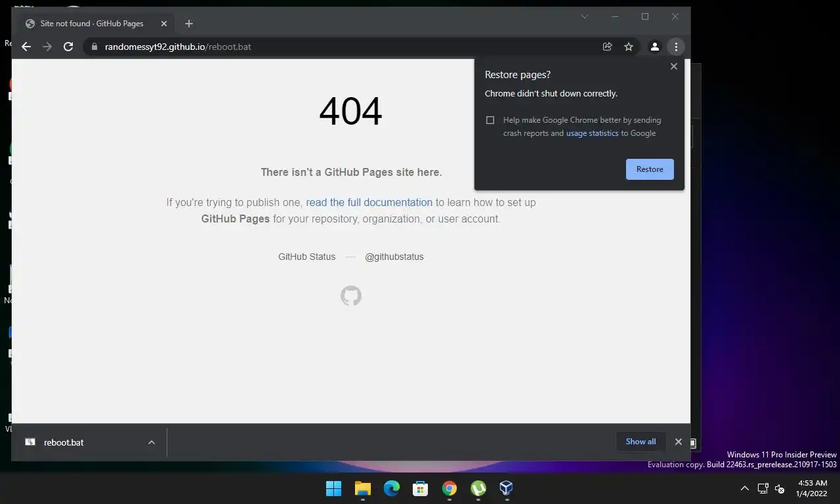Share this page using the share icon
This screenshot has width=840, height=504.
tap(608, 47)
